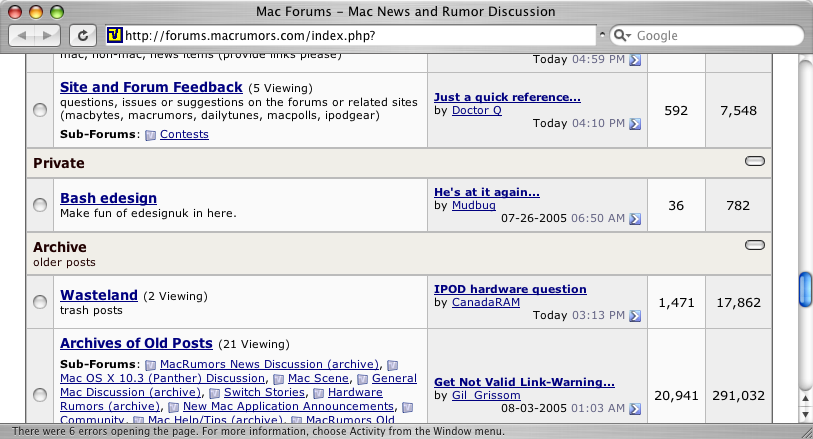Open the Wasteland forum
This screenshot has height=439, width=813.
(x=99, y=295)
